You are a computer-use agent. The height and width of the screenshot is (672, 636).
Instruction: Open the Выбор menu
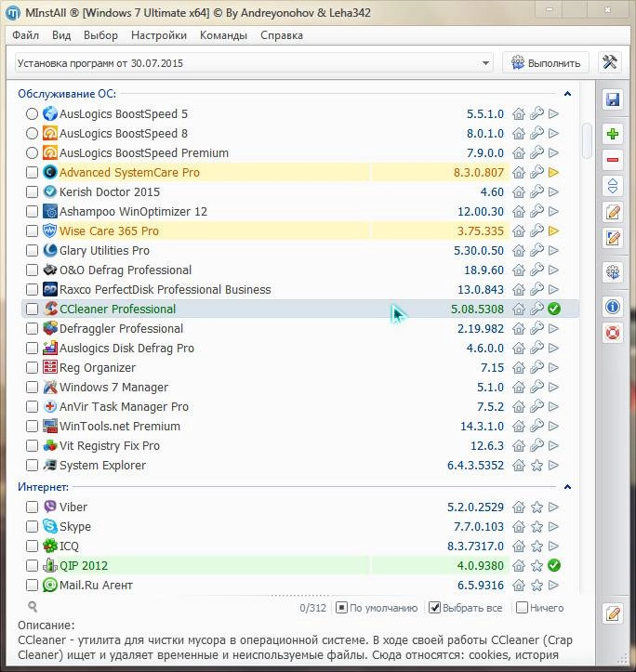100,35
